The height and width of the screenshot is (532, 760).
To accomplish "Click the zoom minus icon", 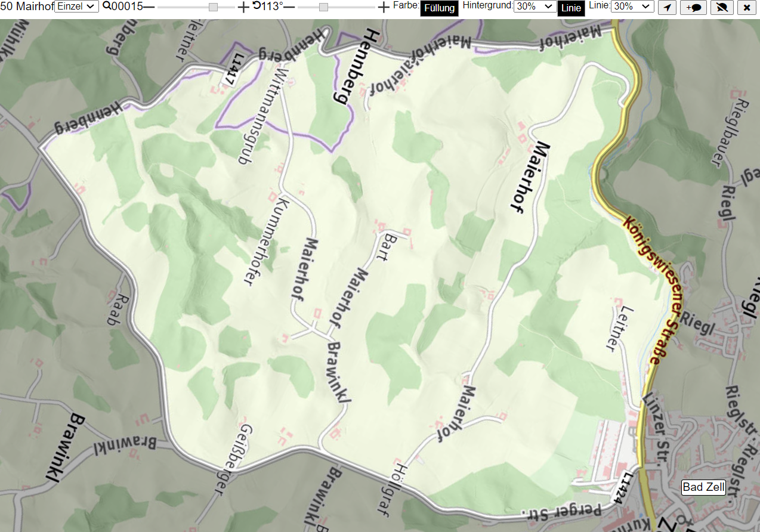I will pos(149,7).
